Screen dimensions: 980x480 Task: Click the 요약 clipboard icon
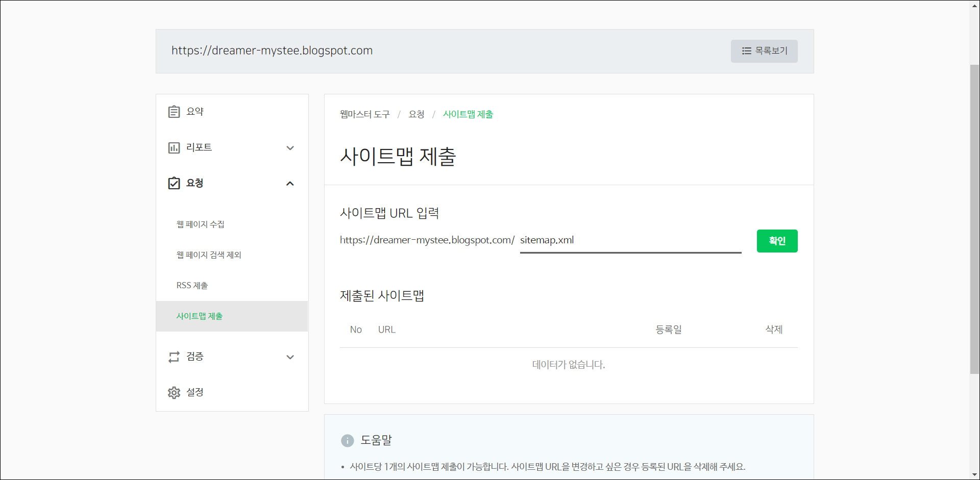click(174, 112)
